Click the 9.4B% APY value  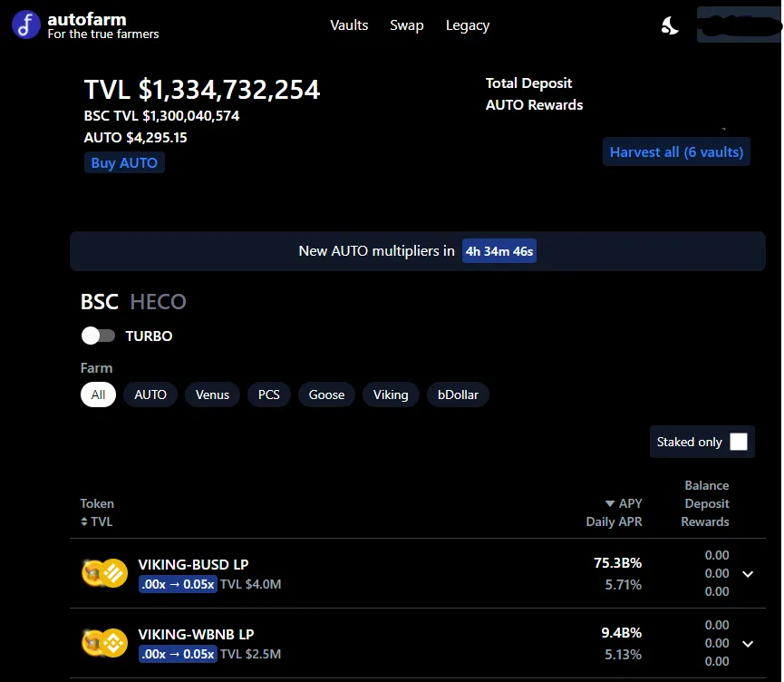click(x=621, y=633)
